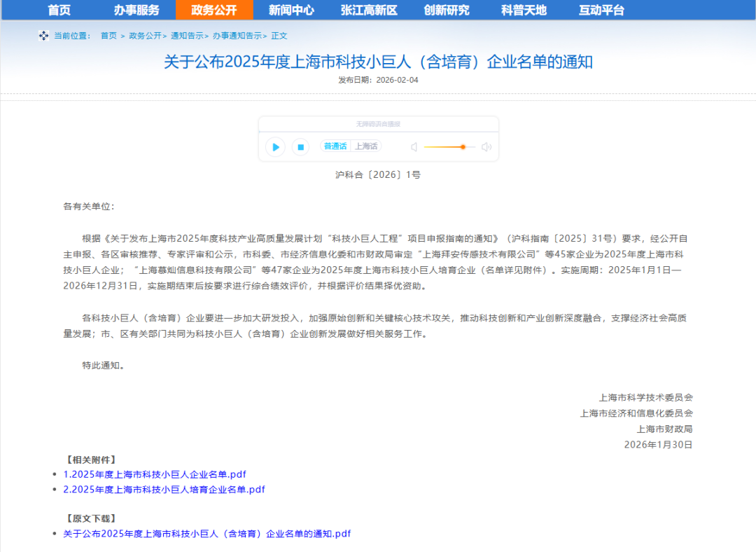
Task: Download the original notice PDF
Action: (206, 534)
